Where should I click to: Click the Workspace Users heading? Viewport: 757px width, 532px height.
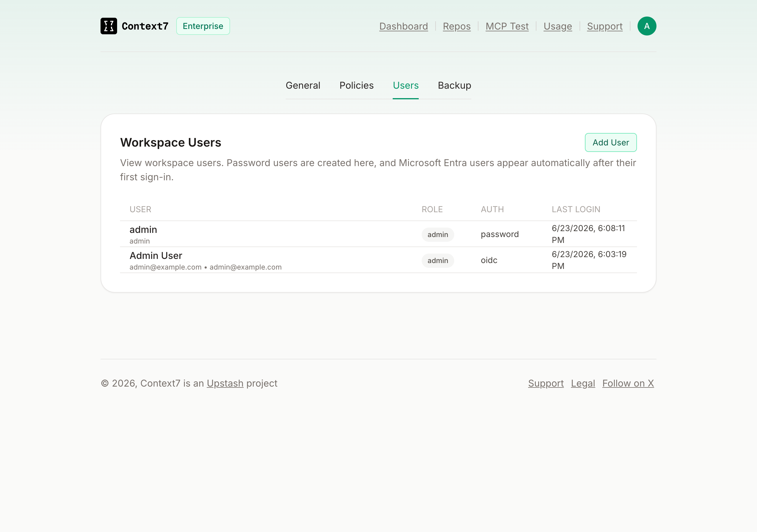coord(170,142)
